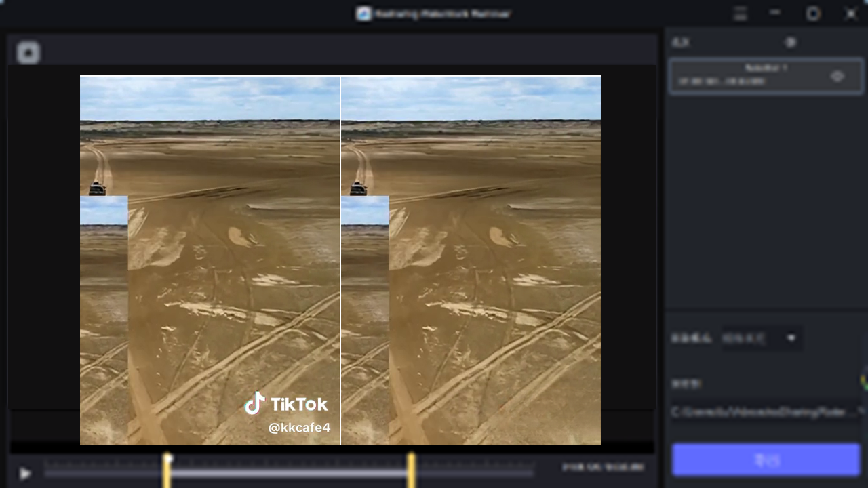Play the video preview
The width and height of the screenshot is (868, 488).
click(24, 474)
